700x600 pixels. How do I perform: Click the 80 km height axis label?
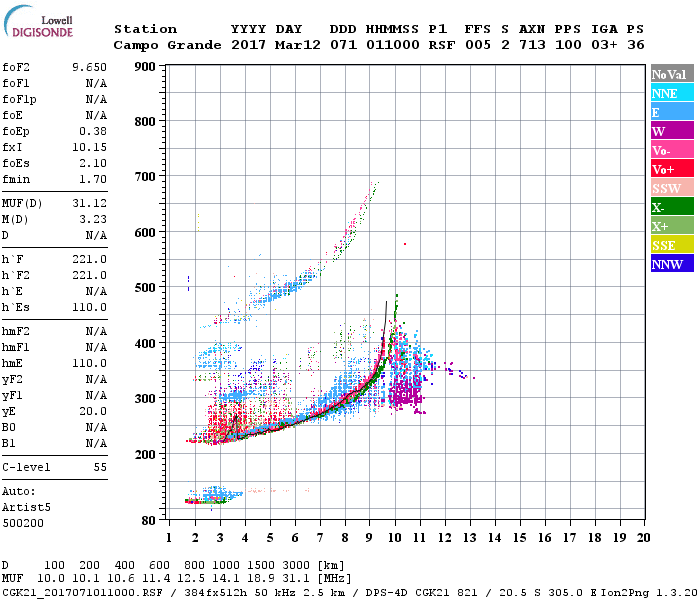(149, 521)
